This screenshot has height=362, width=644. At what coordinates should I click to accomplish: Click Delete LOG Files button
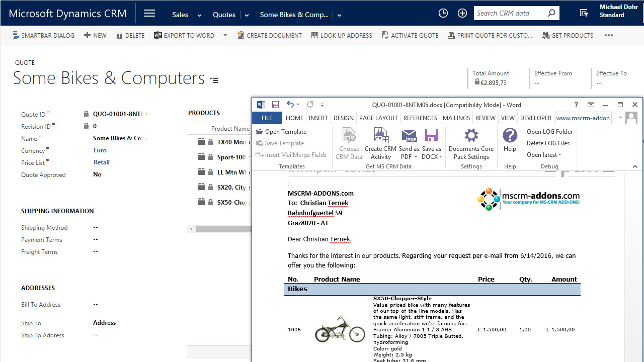click(x=548, y=143)
